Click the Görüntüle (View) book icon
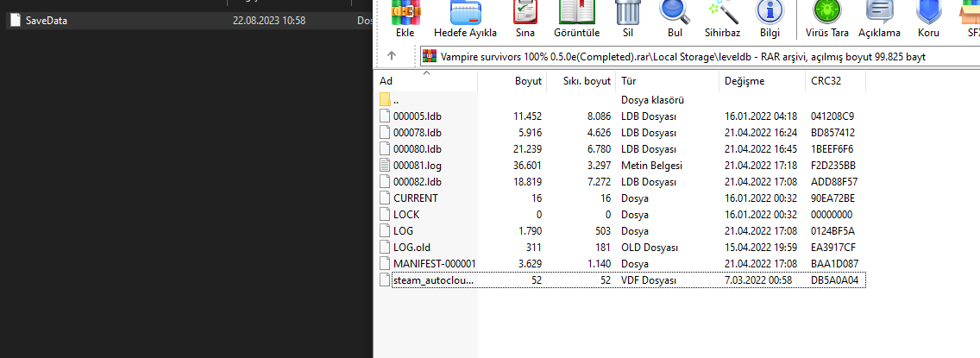 576,11
